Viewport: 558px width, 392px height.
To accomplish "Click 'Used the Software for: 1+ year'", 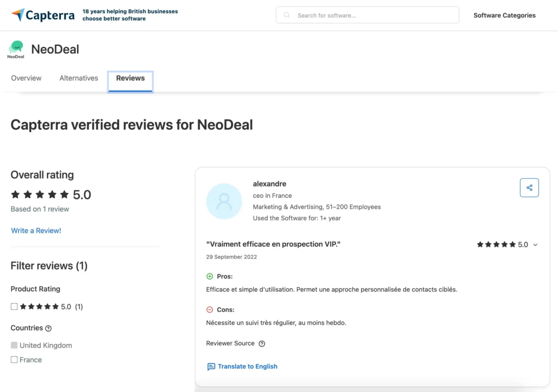I will [x=297, y=218].
